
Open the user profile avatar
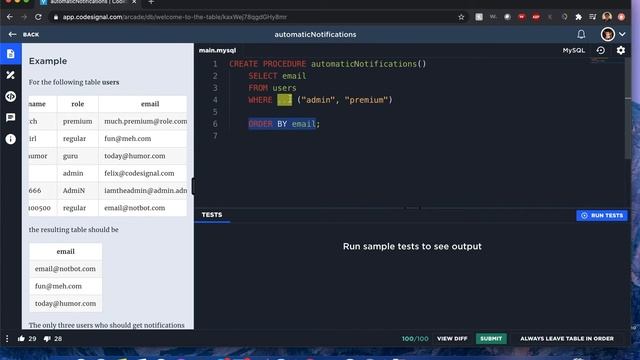[607, 34]
